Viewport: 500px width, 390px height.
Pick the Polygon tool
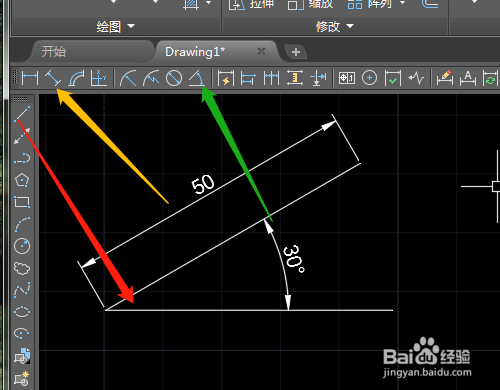click(x=22, y=180)
